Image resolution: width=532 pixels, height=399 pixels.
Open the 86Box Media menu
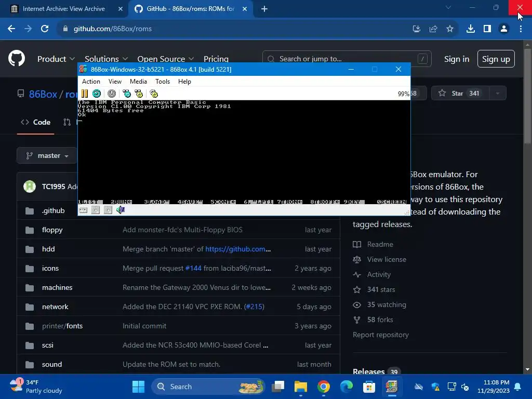tap(138, 82)
